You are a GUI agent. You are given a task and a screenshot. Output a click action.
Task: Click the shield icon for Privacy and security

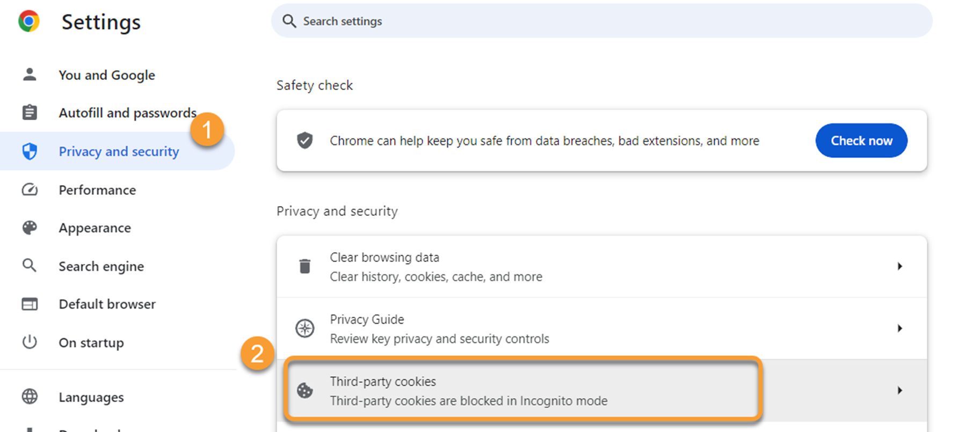(30, 151)
